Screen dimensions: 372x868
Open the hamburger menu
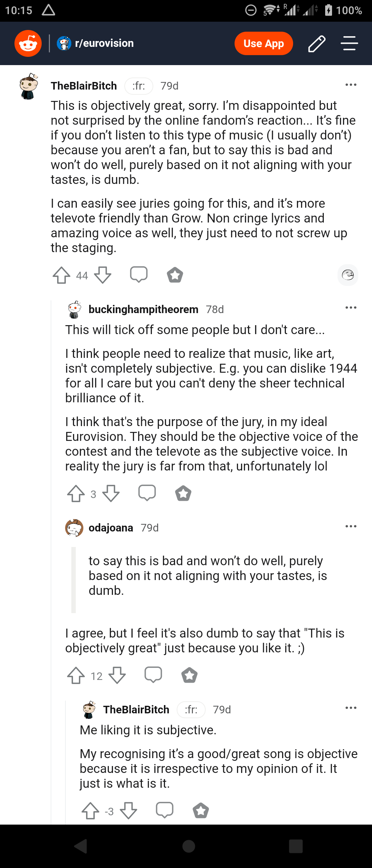[x=349, y=43]
